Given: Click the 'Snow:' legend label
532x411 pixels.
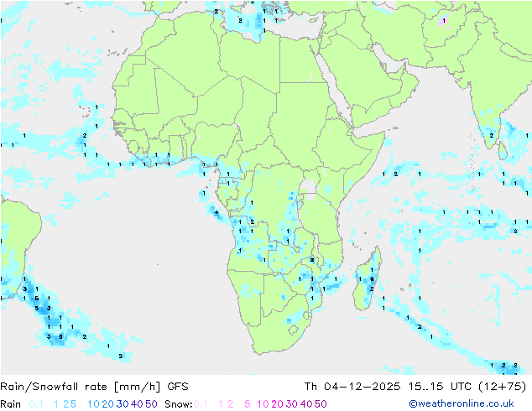Looking at the screenshot, I should tap(179, 404).
